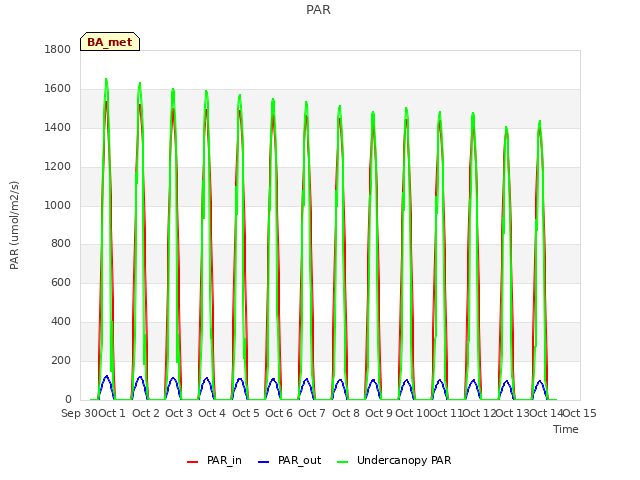Screen dimensions: 640x480
Task: Click the Oct 15 x-axis tick label
Action: tap(580, 413)
